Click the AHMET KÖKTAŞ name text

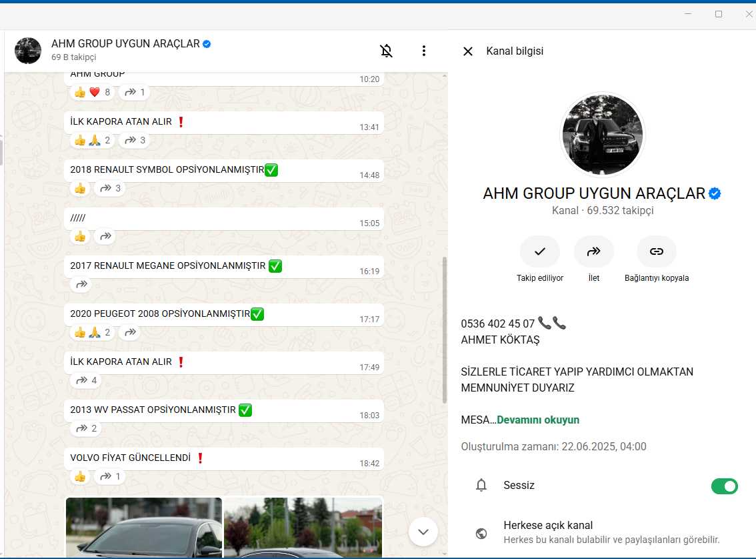pos(500,340)
